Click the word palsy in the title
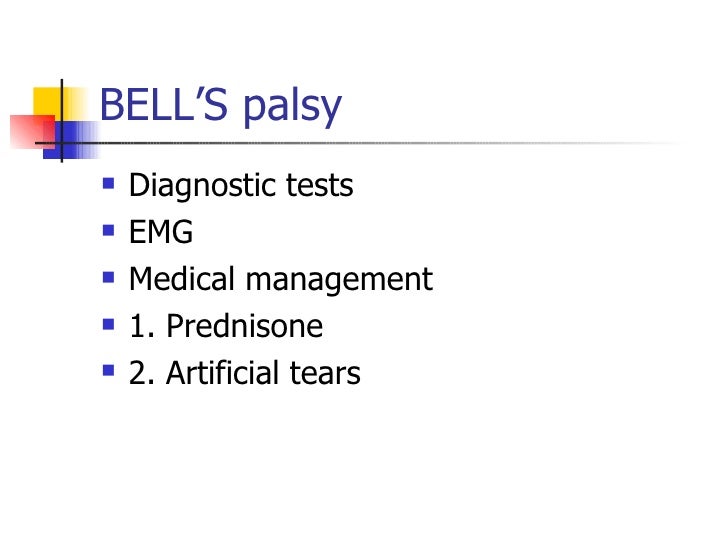The image size is (728, 546). pos(292,108)
